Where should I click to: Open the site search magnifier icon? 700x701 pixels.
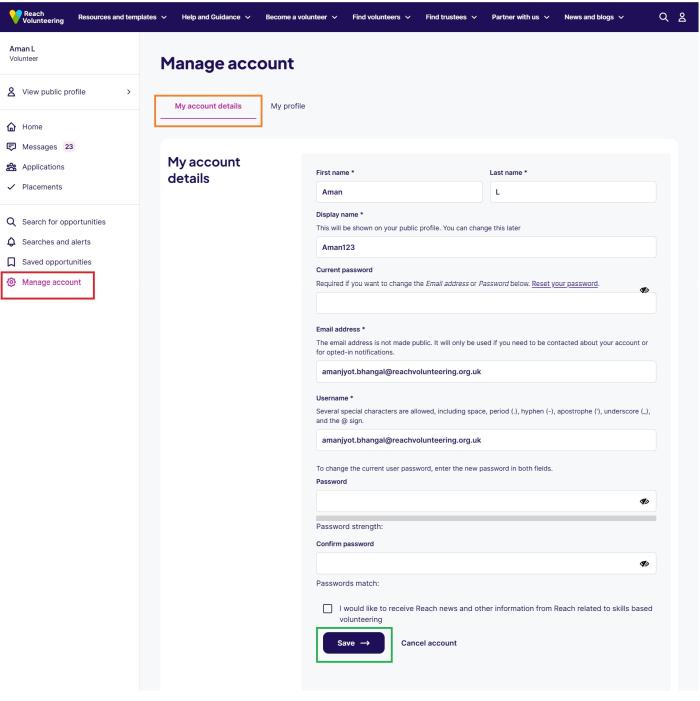pos(663,17)
